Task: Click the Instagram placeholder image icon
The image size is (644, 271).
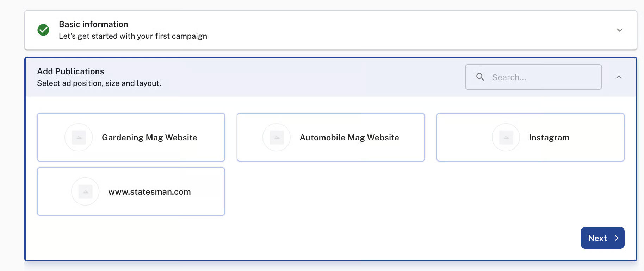Action: (x=506, y=137)
